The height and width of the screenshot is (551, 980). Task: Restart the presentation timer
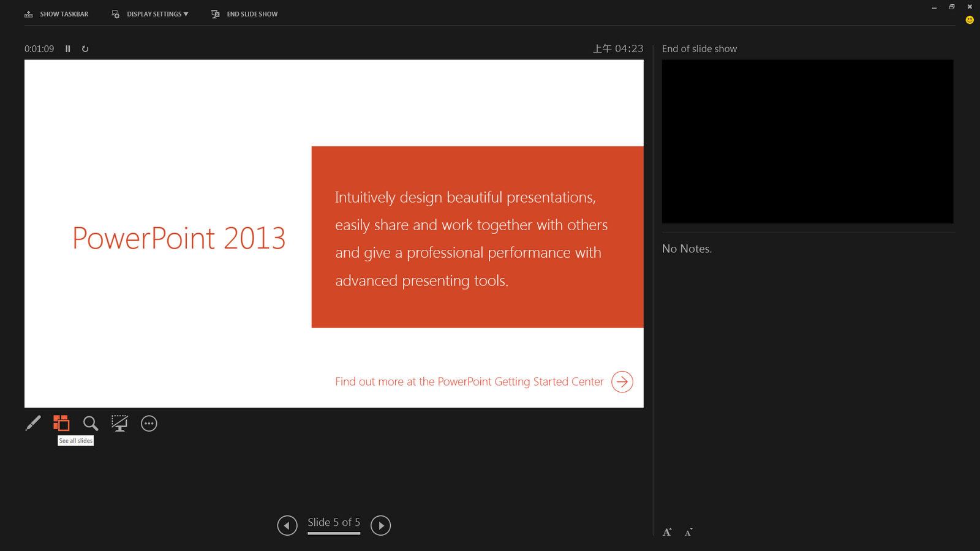pyautogui.click(x=85, y=49)
